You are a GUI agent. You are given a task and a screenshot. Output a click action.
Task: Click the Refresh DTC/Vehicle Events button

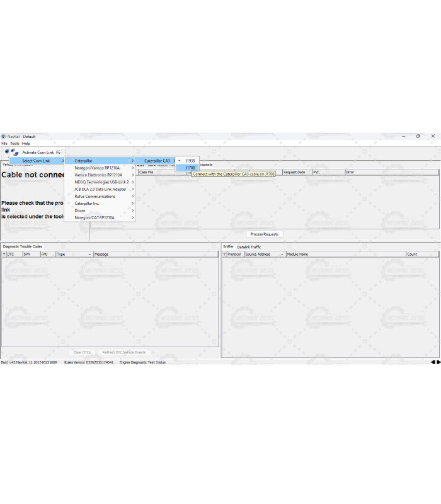click(x=123, y=352)
